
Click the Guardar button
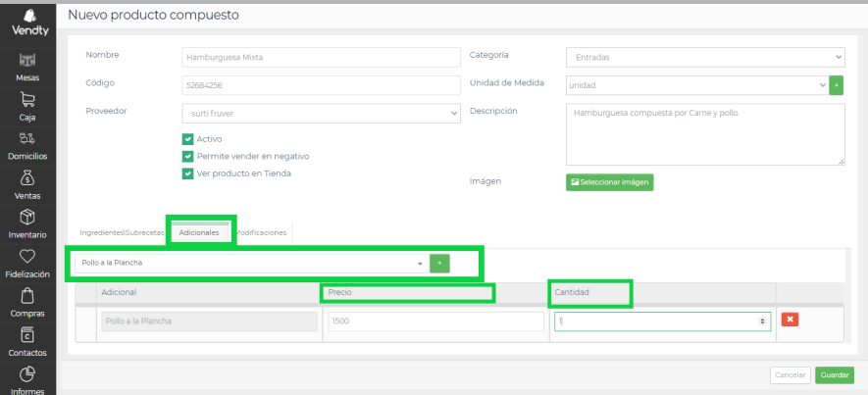click(x=835, y=375)
